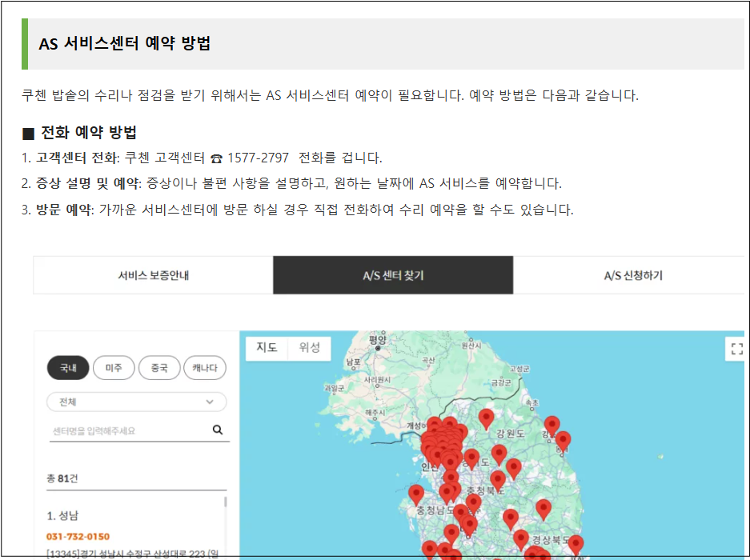Click the map pin near 강원도 label
Viewport: 750px width, 560px height.
coord(486,418)
